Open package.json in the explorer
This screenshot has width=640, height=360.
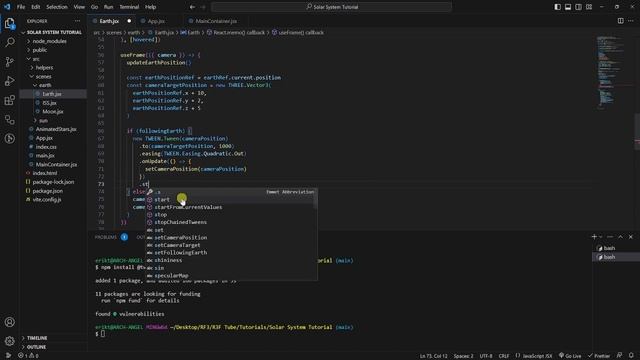pos(47,191)
